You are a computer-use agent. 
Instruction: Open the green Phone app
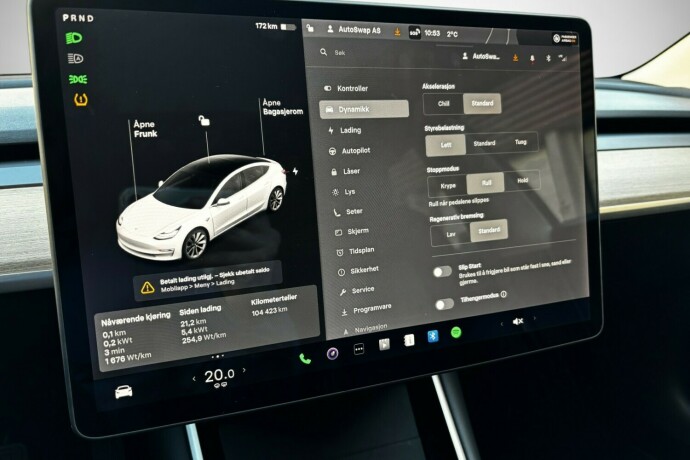coord(305,358)
